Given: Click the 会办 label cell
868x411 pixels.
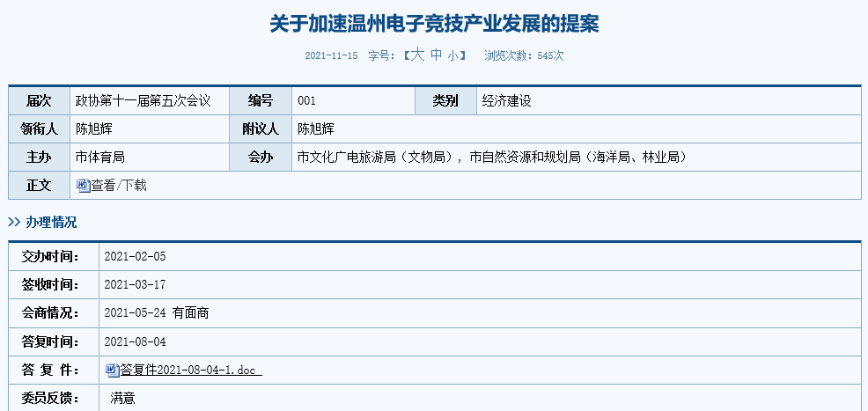Looking at the screenshot, I should click(261, 158).
